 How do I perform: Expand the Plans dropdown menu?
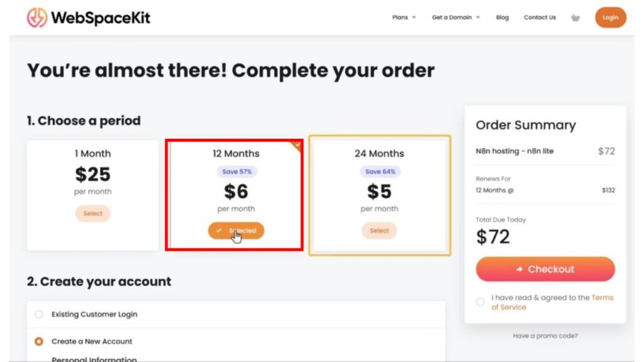click(404, 18)
